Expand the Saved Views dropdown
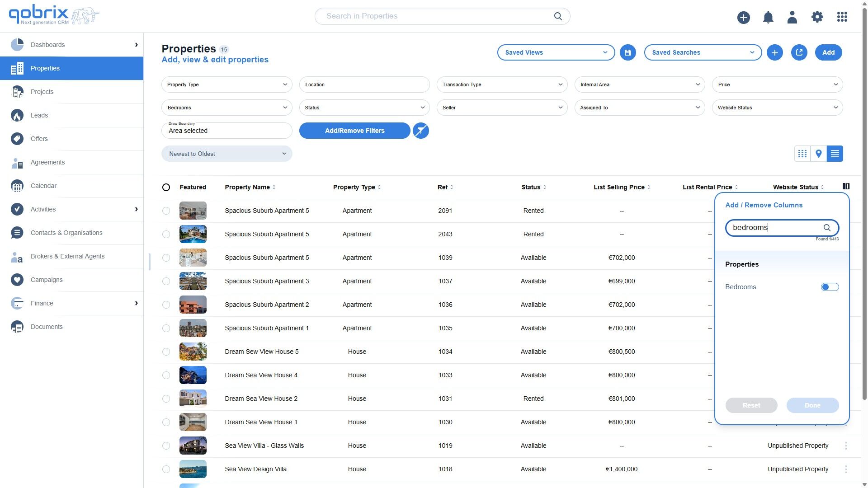This screenshot has width=868, height=488. coord(556,52)
